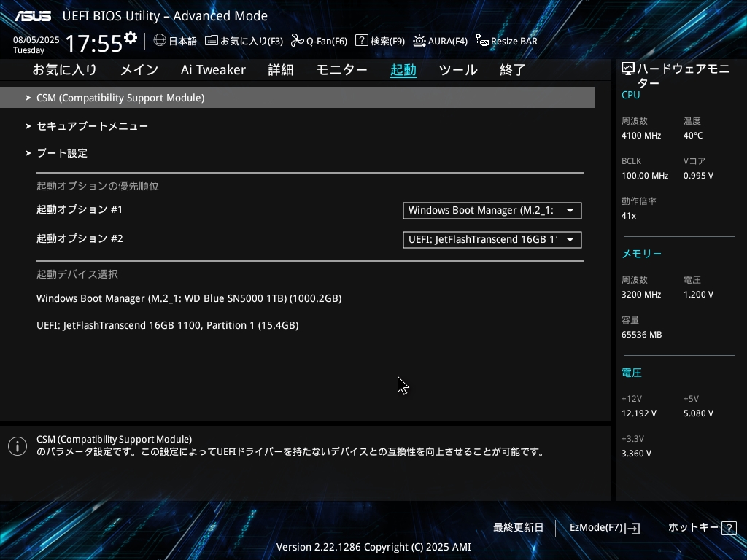Click the memory voltage 1.200 V value

coord(698,295)
